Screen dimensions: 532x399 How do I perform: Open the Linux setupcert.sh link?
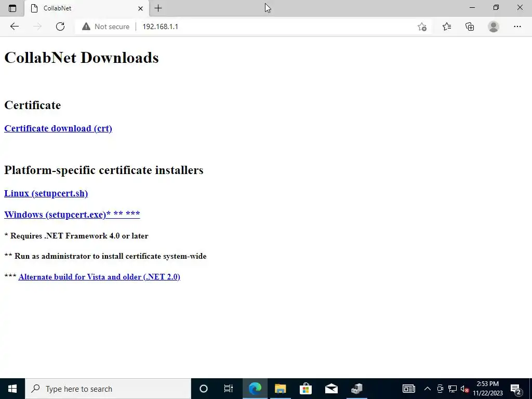tap(46, 193)
